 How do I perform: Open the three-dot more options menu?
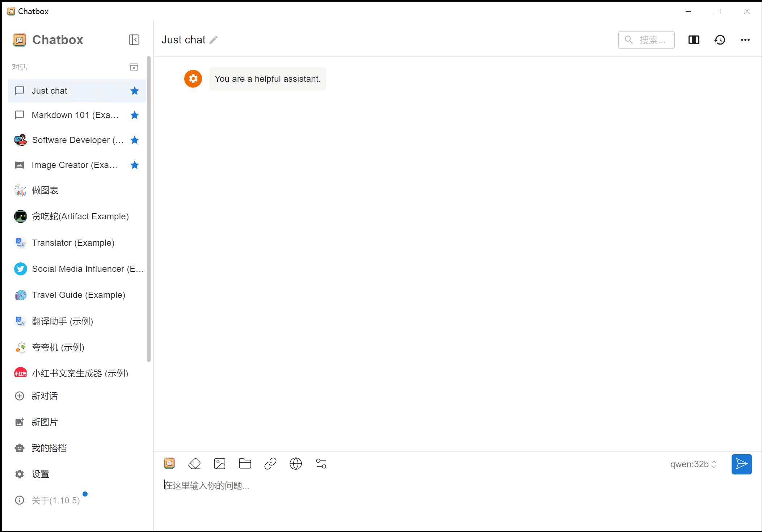(x=745, y=40)
